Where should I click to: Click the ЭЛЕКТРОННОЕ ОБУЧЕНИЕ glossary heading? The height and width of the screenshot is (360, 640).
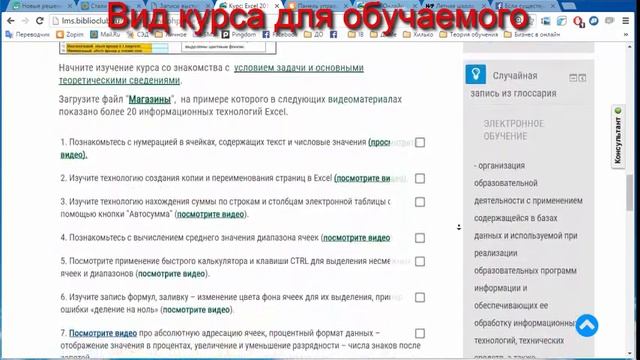tap(513, 130)
